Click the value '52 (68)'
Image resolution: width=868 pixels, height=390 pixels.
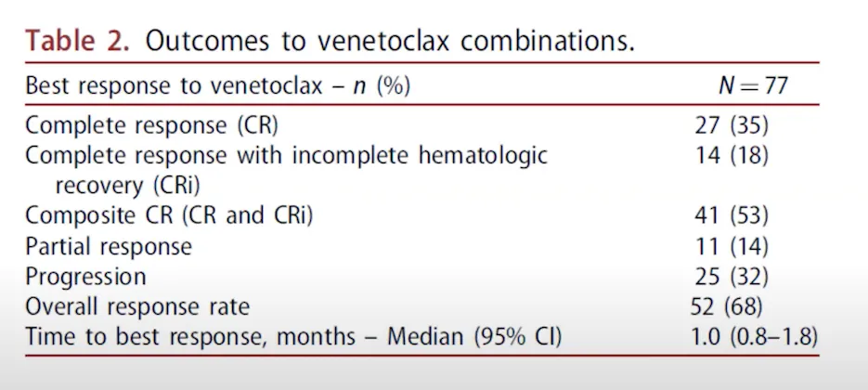(732, 306)
